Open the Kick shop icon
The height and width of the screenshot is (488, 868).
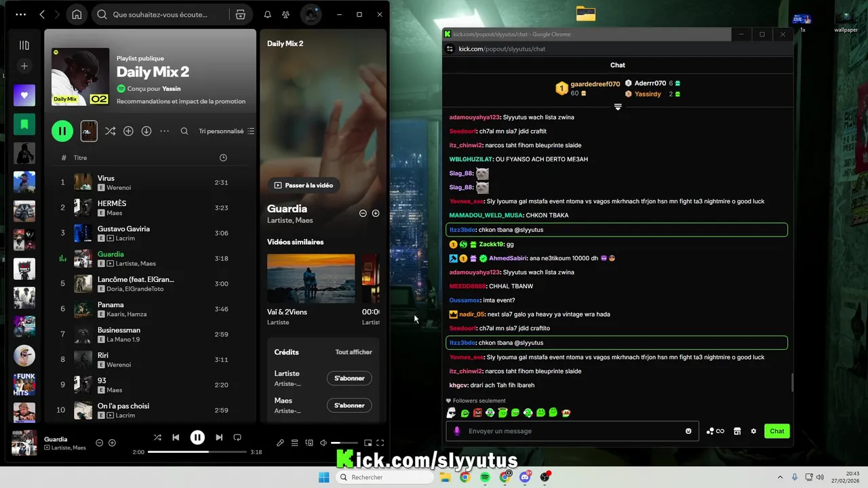[737, 431]
